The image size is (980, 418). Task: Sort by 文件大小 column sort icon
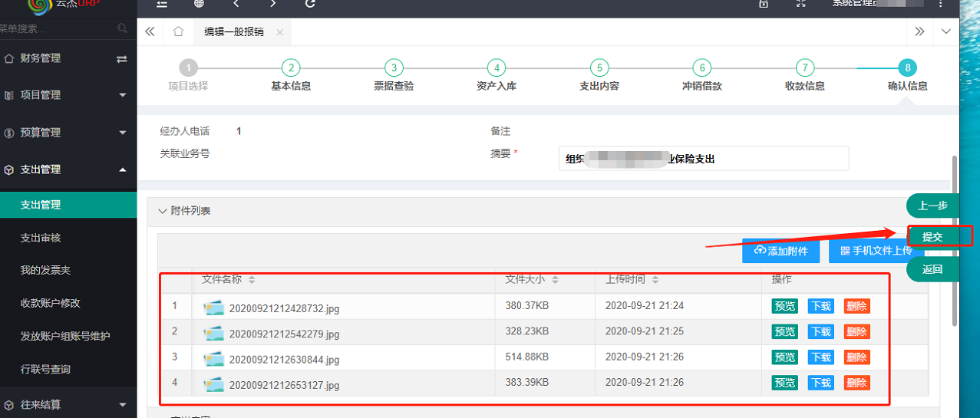[556, 280]
